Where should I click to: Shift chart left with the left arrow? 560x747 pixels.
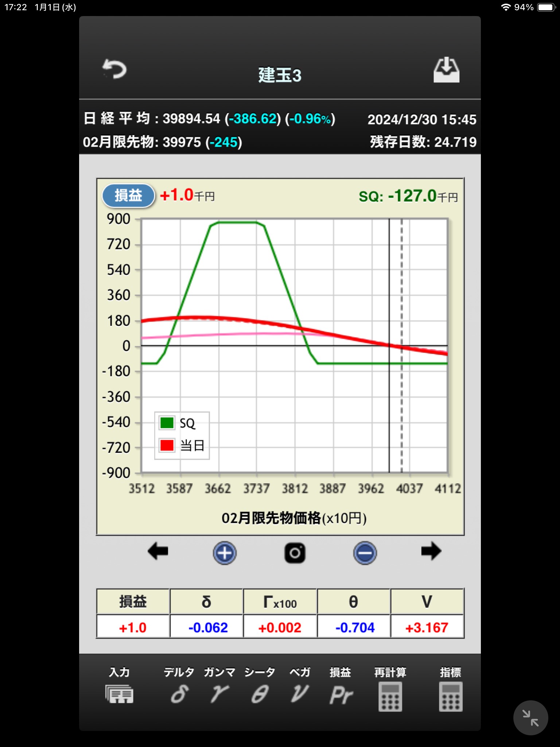158,551
